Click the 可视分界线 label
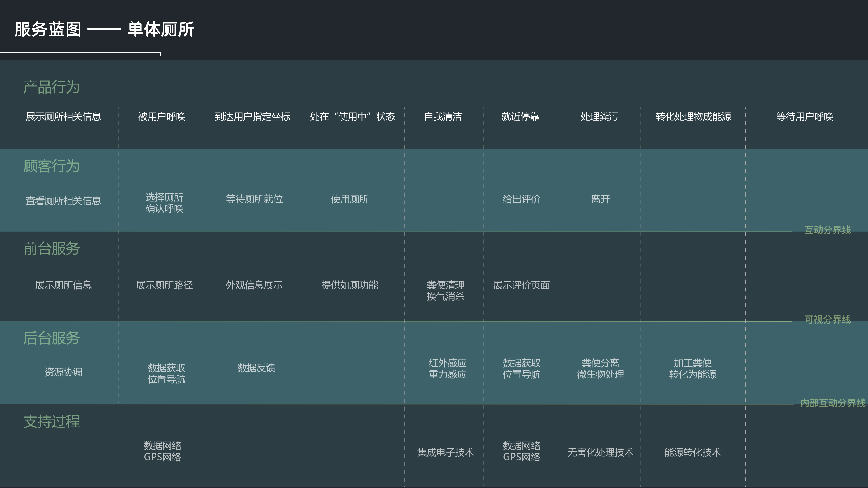This screenshot has width=868, height=488. (827, 319)
